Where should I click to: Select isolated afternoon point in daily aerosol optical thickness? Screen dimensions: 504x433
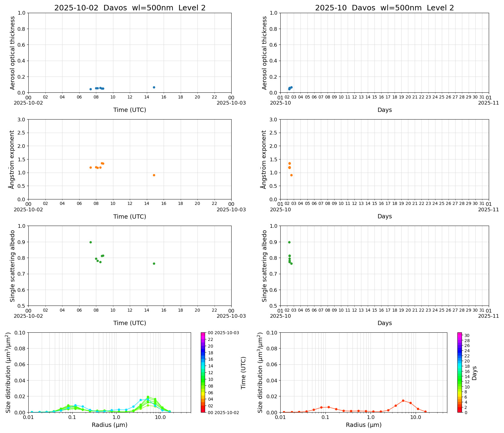pos(154,87)
